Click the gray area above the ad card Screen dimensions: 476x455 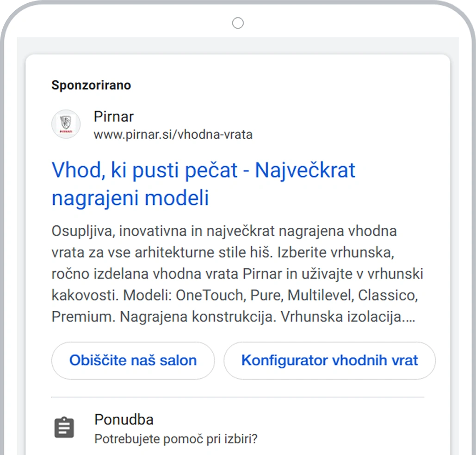tap(238, 45)
